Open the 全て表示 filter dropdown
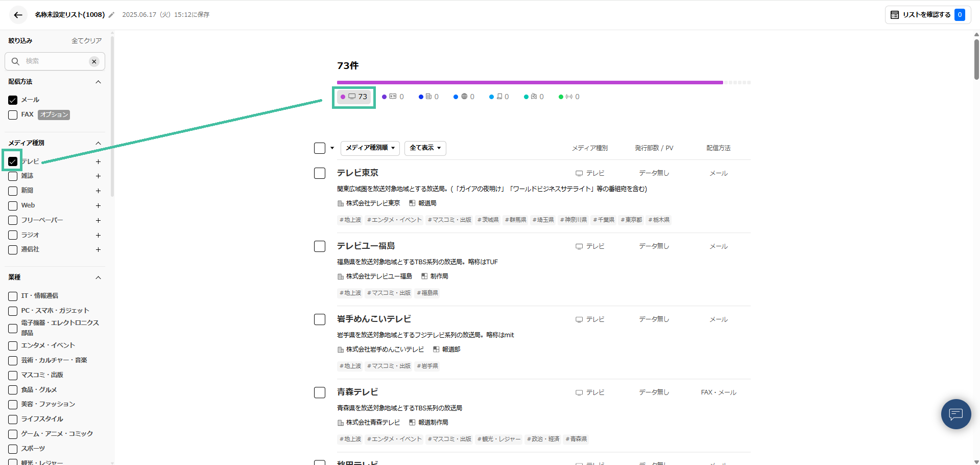Screen dimensions: 980x465 tap(425, 148)
